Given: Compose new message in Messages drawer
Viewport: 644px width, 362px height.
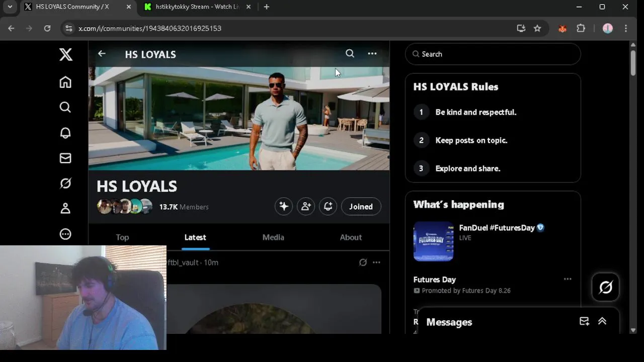Looking at the screenshot, I should tap(584, 322).
